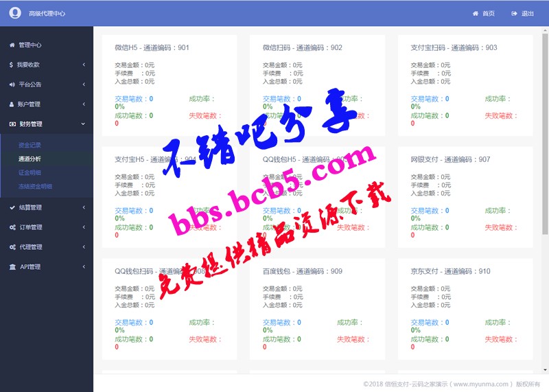Screen dimensions: 549x392
Task: Click the 首页 link in header
Action: (x=489, y=14)
